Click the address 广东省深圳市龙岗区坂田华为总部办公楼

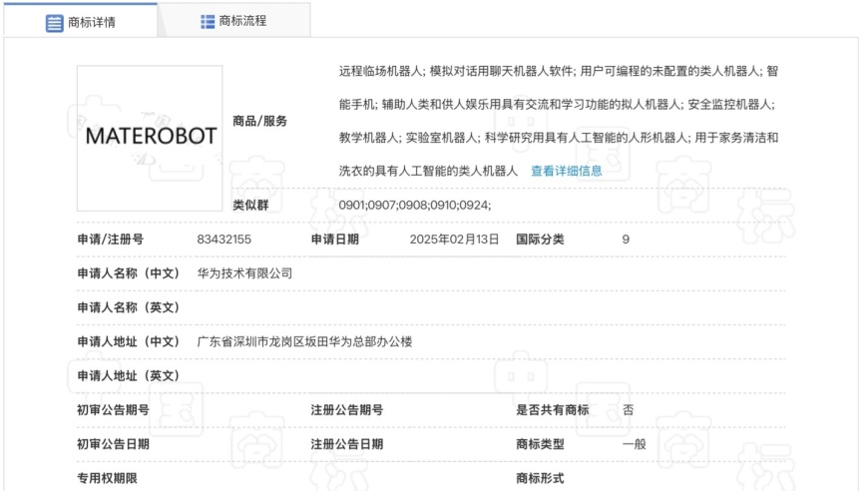tap(304, 341)
